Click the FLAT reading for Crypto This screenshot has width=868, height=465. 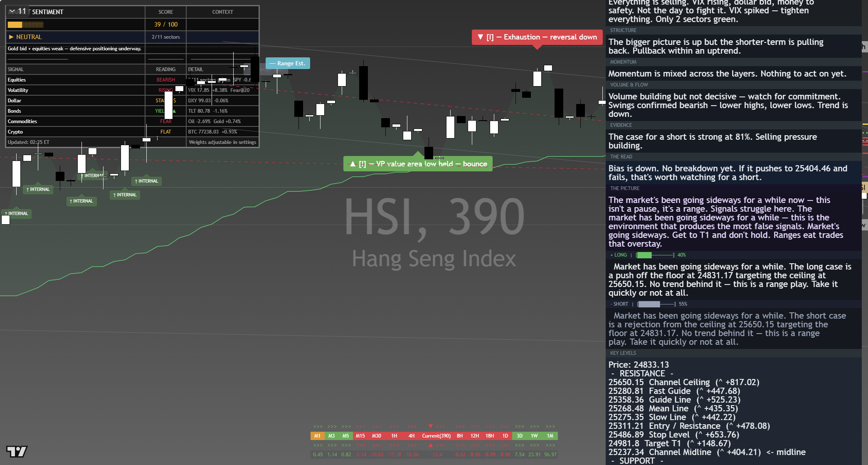166,132
